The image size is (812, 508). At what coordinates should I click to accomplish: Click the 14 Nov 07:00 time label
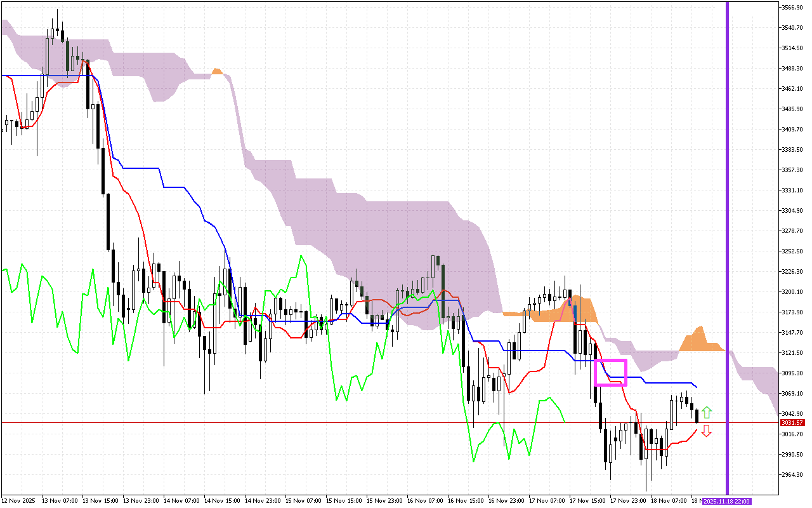[x=182, y=500]
